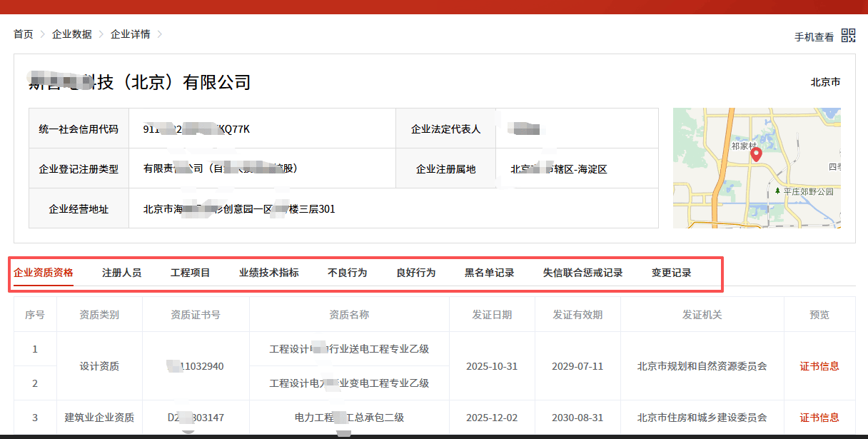Switch to the 变更记录 tab
This screenshot has width=868, height=439.
672,273
